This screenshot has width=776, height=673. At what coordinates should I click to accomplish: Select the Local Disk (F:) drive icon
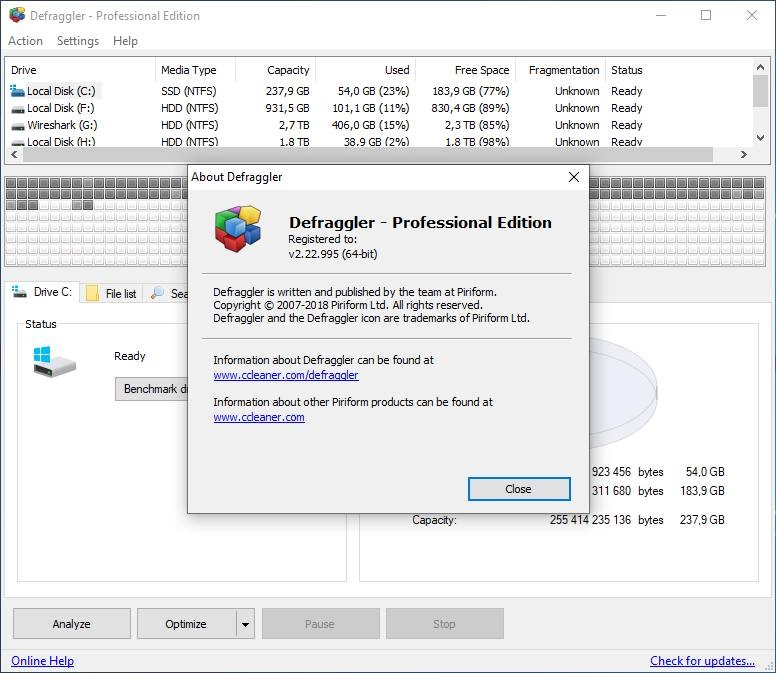point(17,109)
